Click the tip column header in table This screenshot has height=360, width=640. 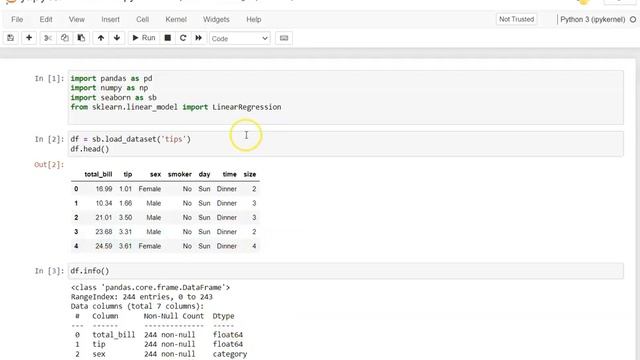coord(128,174)
